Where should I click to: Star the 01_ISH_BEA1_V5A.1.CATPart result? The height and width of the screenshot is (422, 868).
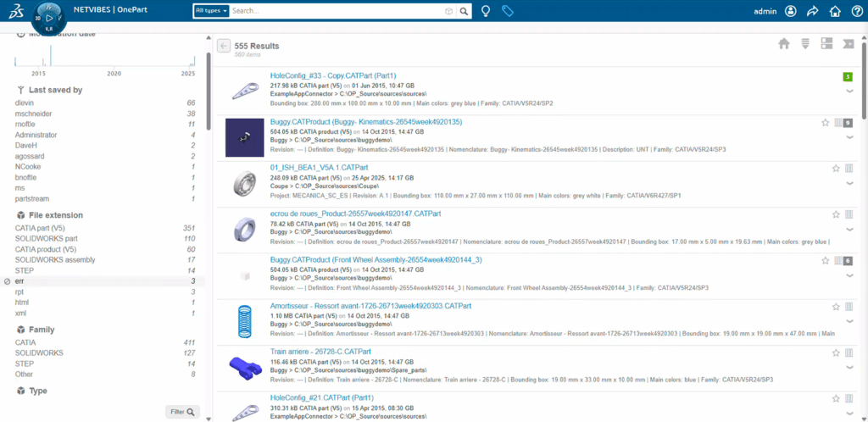pyautogui.click(x=836, y=169)
